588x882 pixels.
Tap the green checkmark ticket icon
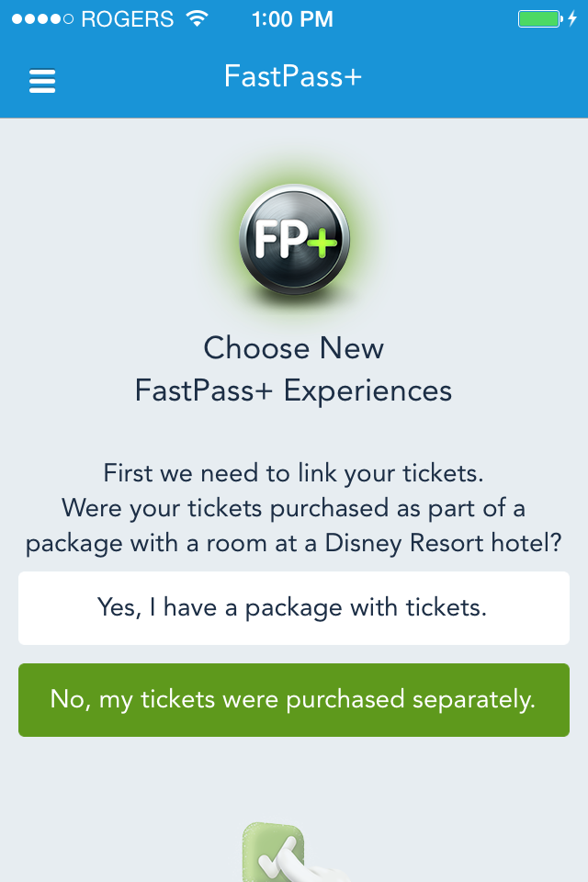pyautogui.click(x=274, y=854)
